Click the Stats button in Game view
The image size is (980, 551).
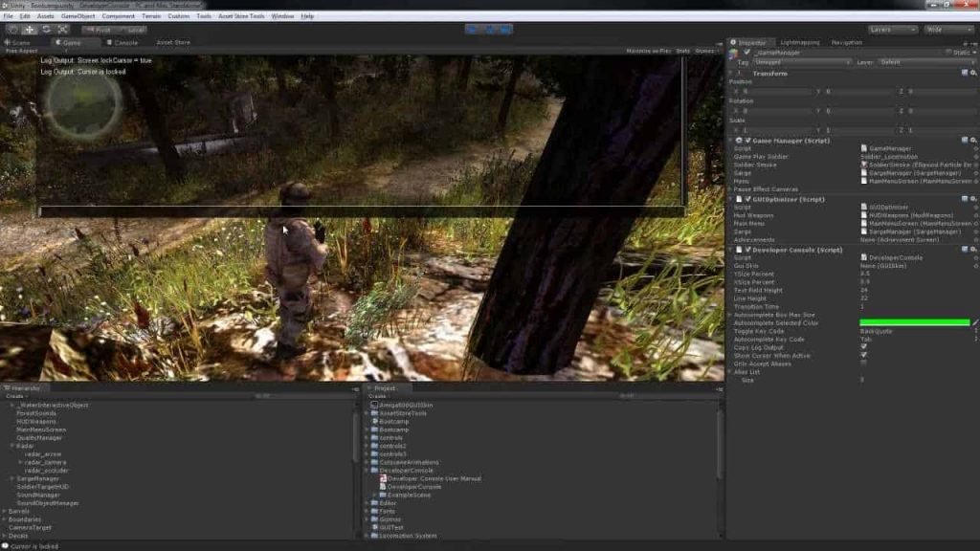[x=682, y=52]
